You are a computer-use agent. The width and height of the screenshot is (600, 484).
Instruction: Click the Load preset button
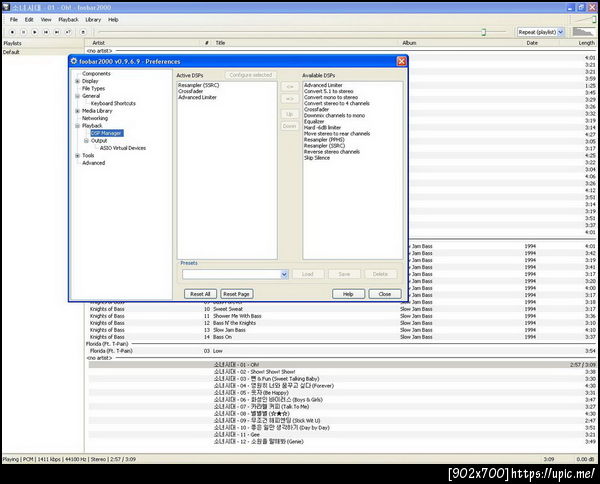click(308, 274)
